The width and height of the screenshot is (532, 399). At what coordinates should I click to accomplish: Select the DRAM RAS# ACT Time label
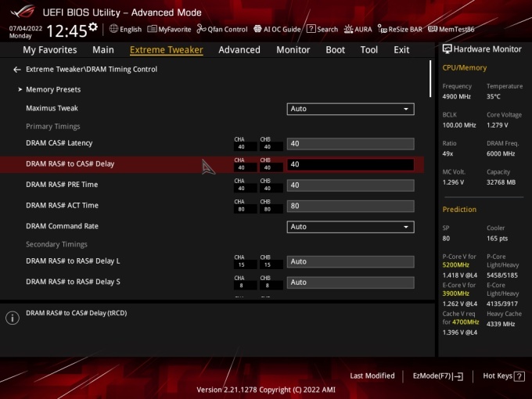click(x=62, y=206)
